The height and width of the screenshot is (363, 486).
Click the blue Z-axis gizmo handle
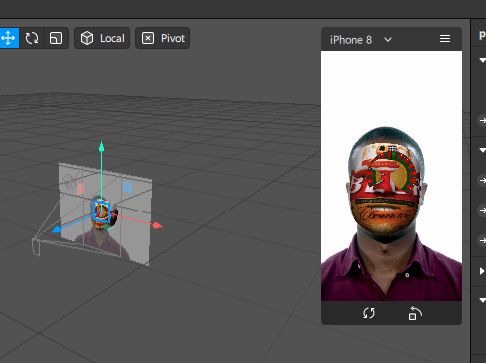[x=57, y=229]
